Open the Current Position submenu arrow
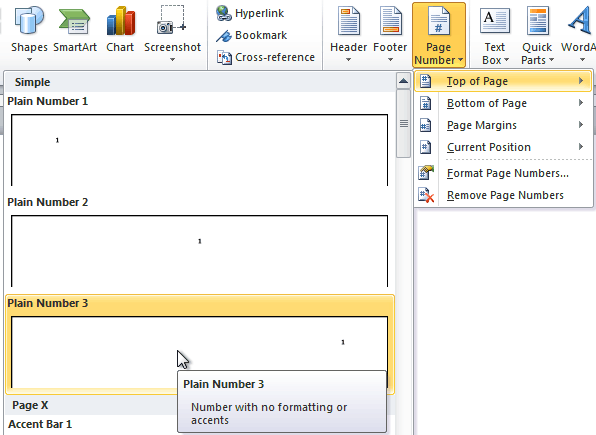 pos(581,147)
